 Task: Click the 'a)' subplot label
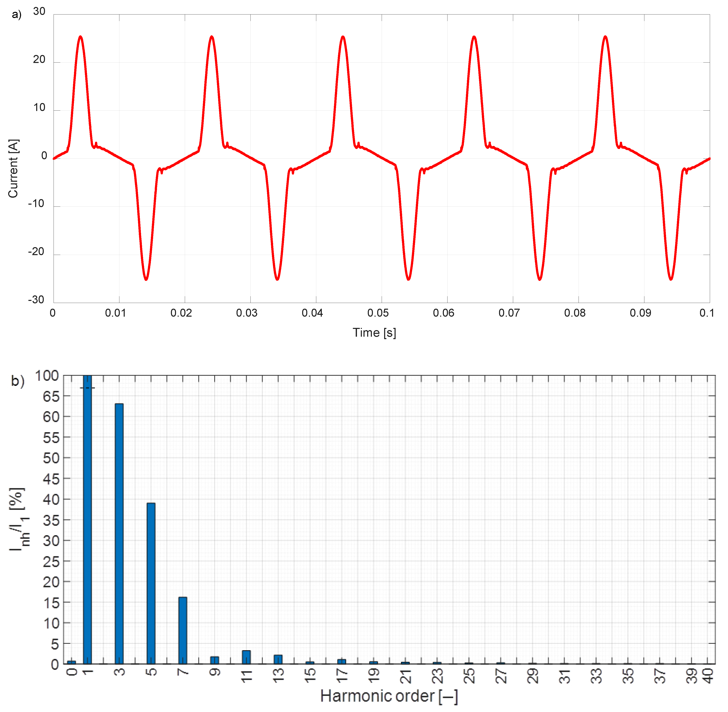16,15
